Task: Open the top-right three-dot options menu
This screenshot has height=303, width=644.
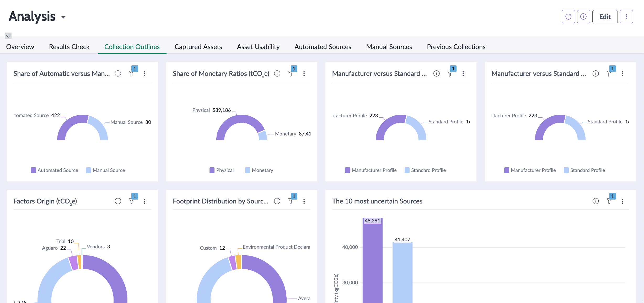Action: pos(626,17)
